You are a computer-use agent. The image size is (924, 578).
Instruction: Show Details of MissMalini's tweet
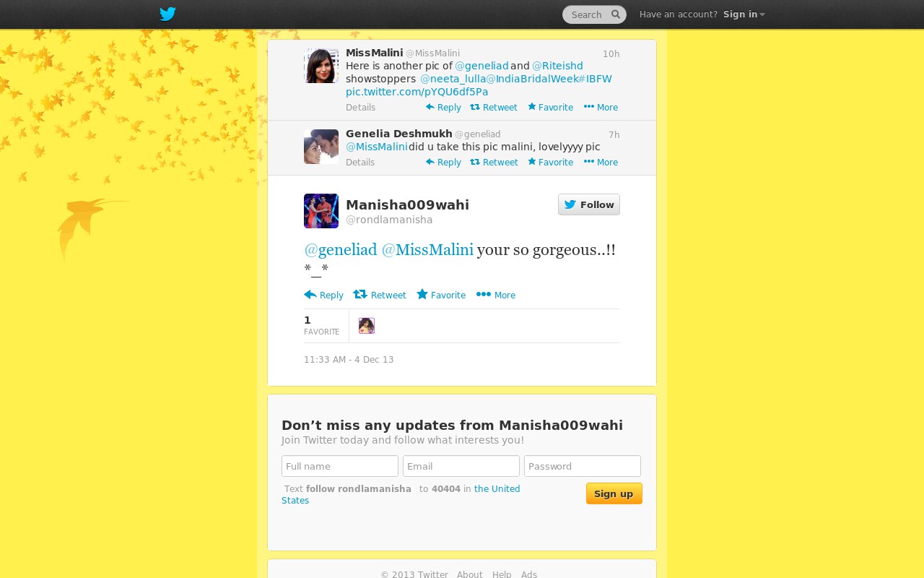(x=360, y=108)
